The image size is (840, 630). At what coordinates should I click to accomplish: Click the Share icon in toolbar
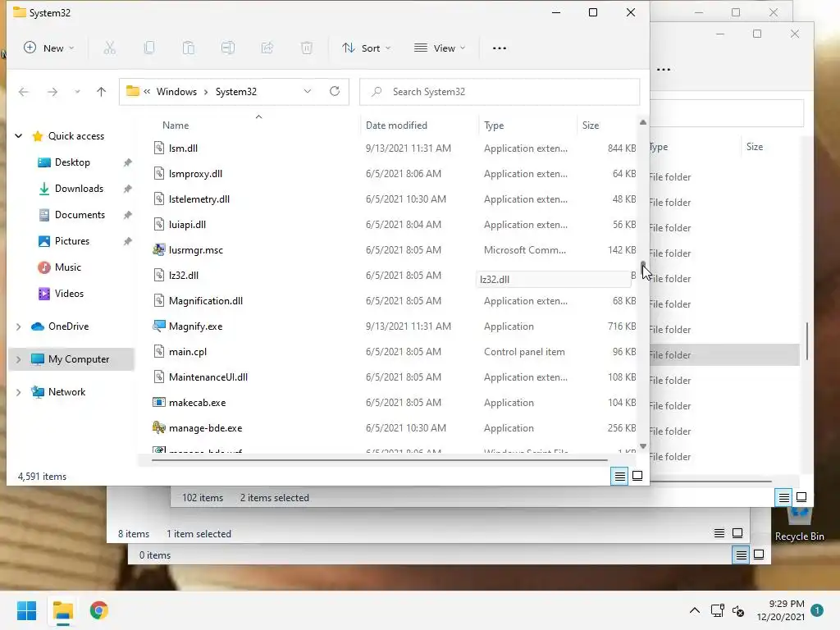coord(267,48)
